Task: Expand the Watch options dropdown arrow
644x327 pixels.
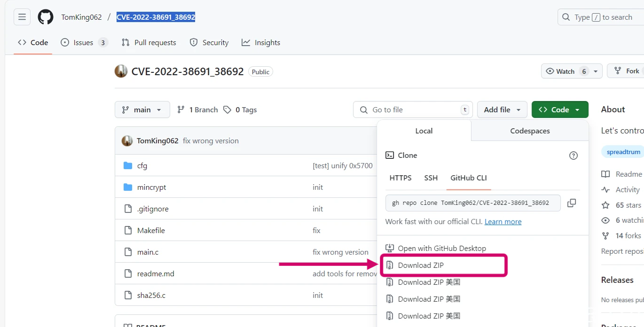Action: [596, 71]
